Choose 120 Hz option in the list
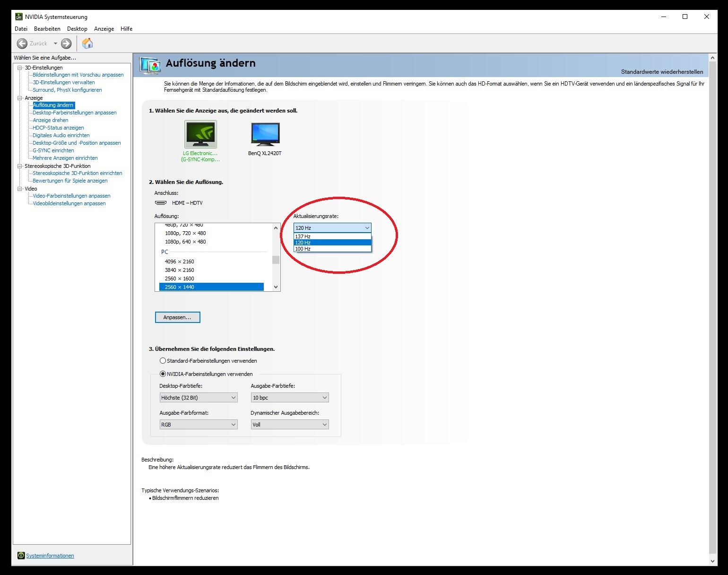Viewport: 728px width, 575px height. point(332,243)
